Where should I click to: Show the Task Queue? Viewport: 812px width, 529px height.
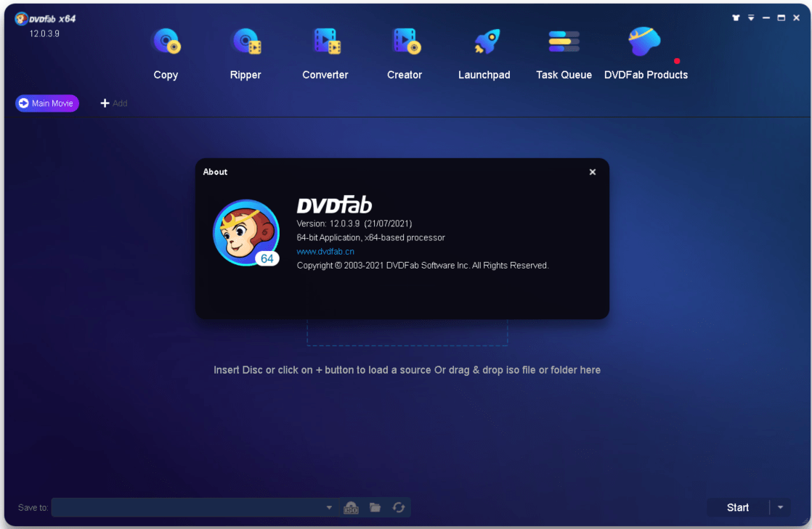[564, 54]
